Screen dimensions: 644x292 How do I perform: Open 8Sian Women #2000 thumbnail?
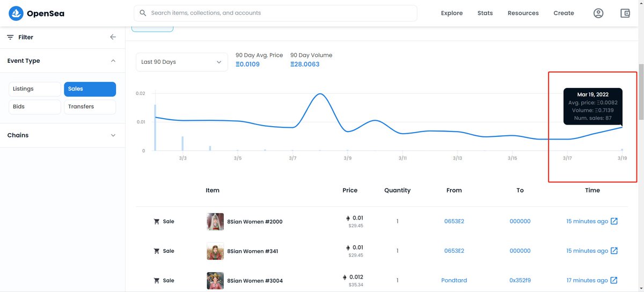(215, 221)
